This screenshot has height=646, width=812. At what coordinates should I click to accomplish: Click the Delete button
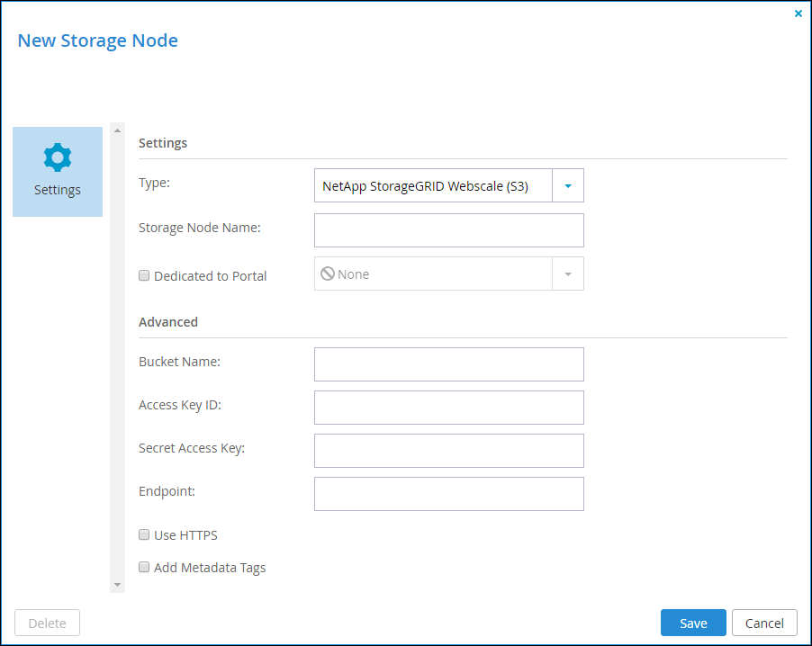[47, 623]
